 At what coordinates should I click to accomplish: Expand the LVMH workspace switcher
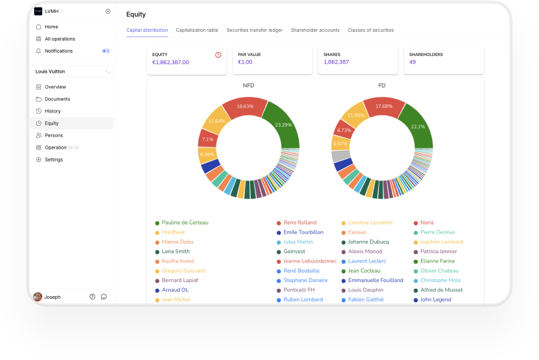click(48, 11)
